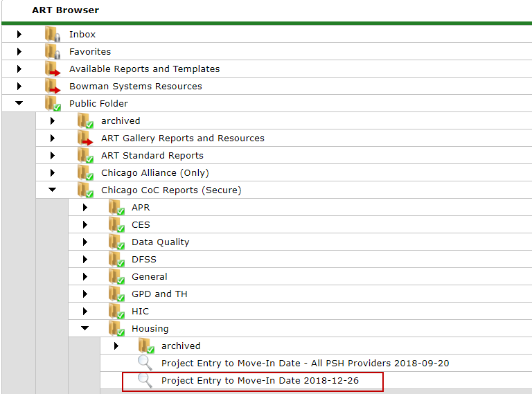Select the Public Folder label

coord(98,103)
